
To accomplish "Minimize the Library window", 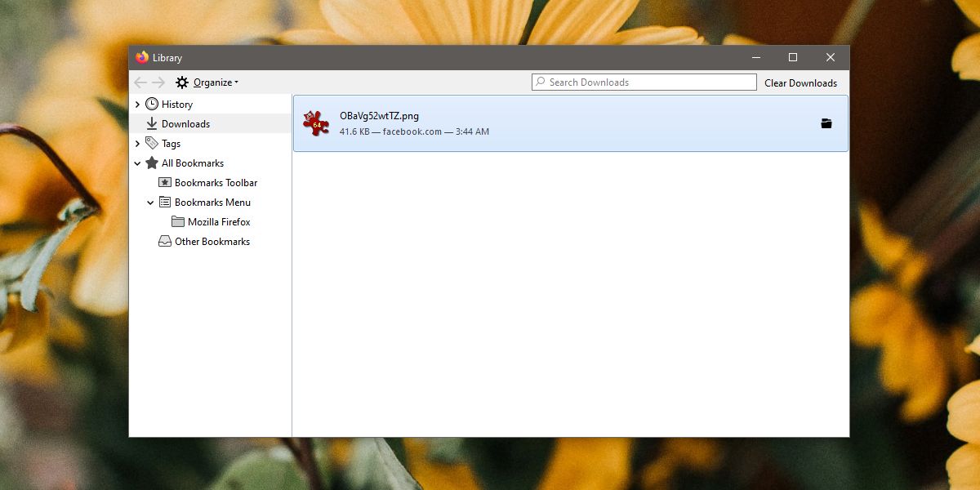I will tap(755, 57).
